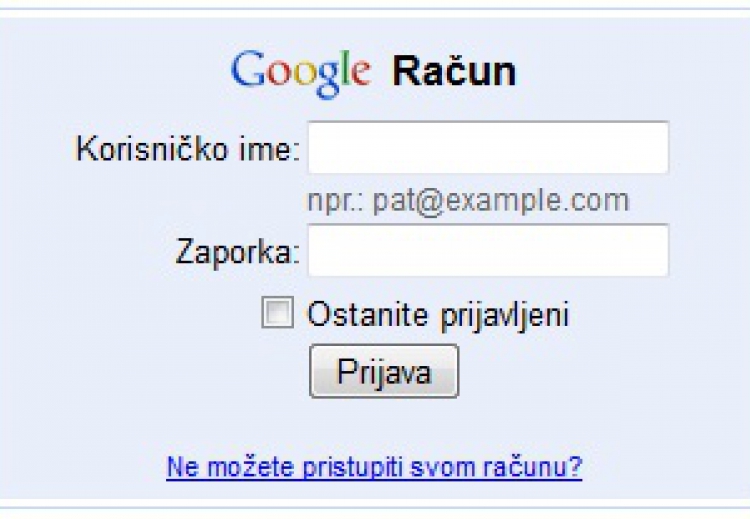Place cursor in the username text box
This screenshot has height=519, width=750.
click(x=488, y=148)
